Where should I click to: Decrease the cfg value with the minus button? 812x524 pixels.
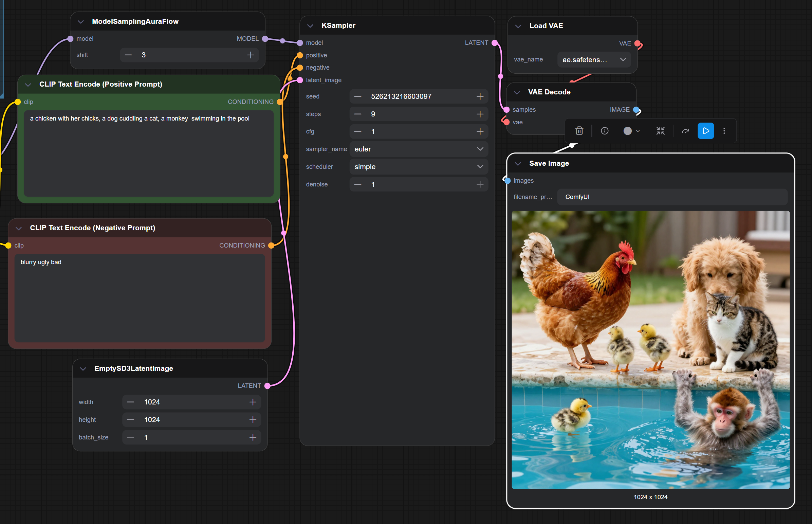tap(358, 131)
